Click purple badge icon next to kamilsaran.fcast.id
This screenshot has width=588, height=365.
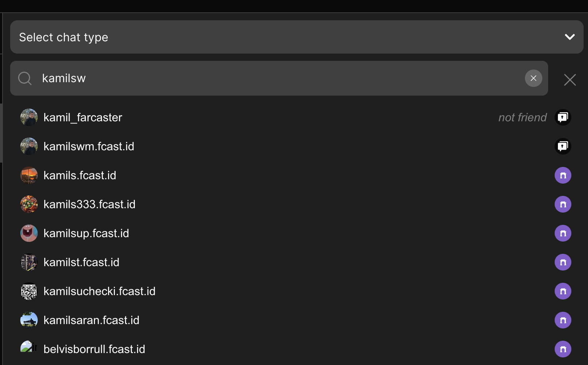(563, 320)
